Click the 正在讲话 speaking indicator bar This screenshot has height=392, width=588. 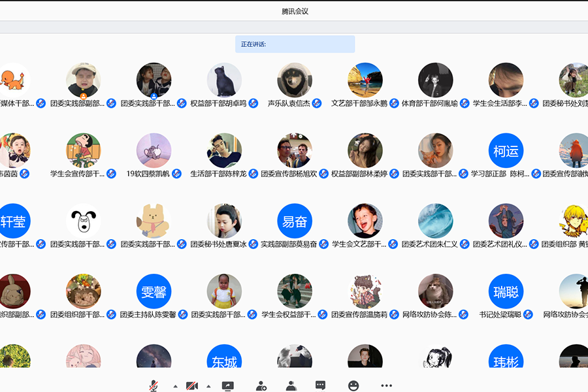[295, 44]
